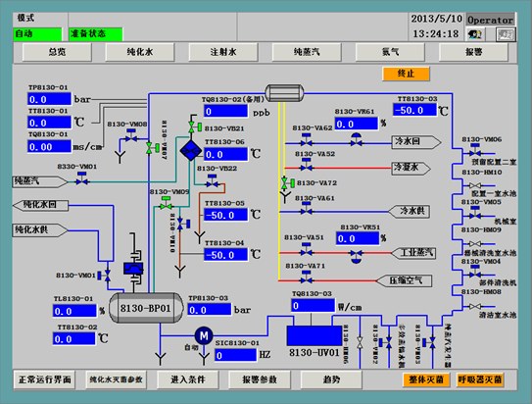This screenshot has width=532, height=404.
Task: Select the TQ8130-01 conductivity value field
Action: click(49, 146)
